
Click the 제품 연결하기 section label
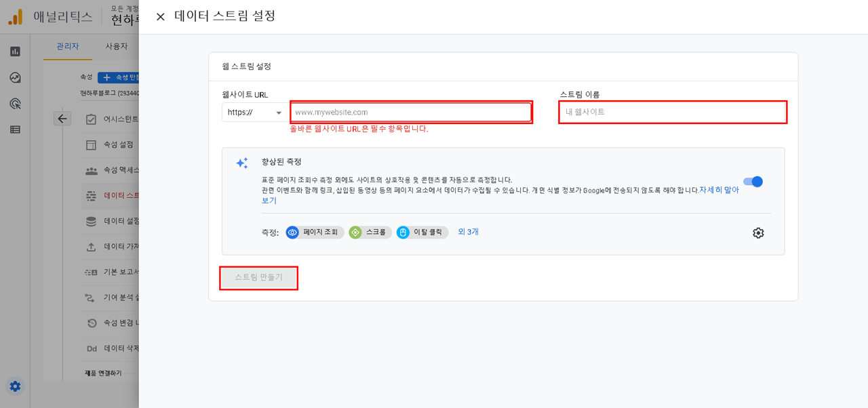[103, 373]
